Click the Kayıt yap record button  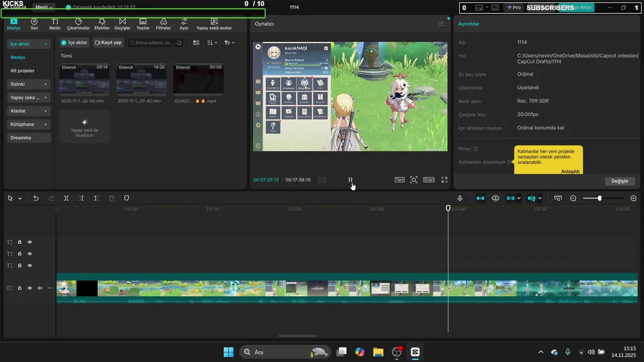108,43
